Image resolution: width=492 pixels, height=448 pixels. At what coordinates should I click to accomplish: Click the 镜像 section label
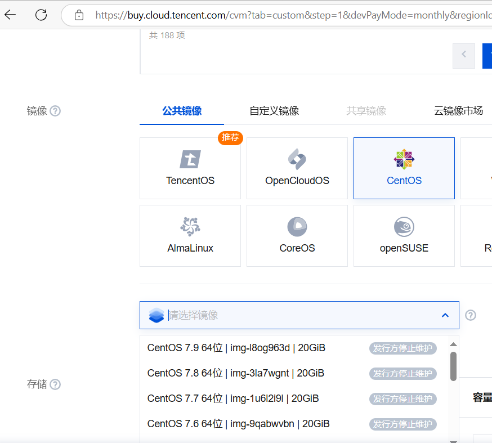click(x=37, y=111)
